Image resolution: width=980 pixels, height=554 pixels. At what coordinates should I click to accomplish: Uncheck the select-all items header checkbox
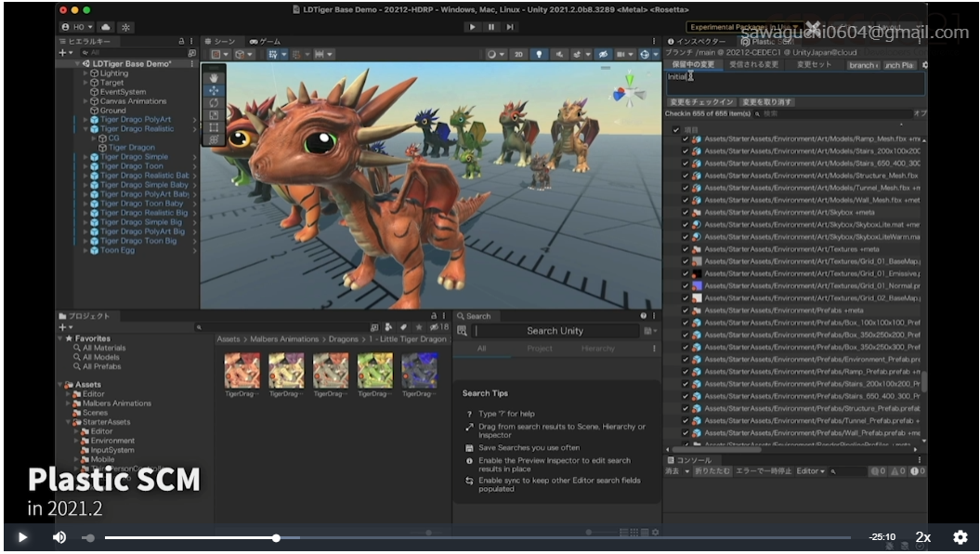(675, 129)
